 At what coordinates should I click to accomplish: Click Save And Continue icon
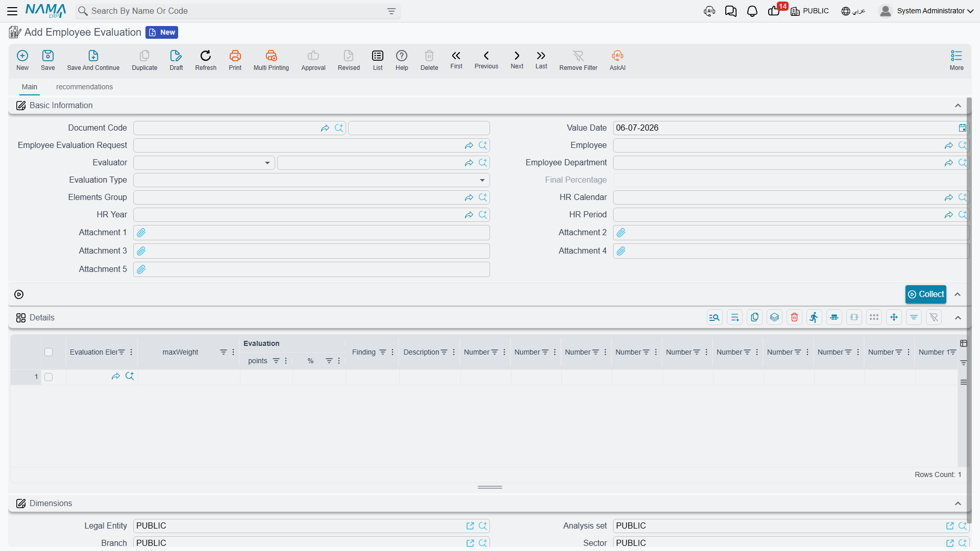[x=93, y=60]
